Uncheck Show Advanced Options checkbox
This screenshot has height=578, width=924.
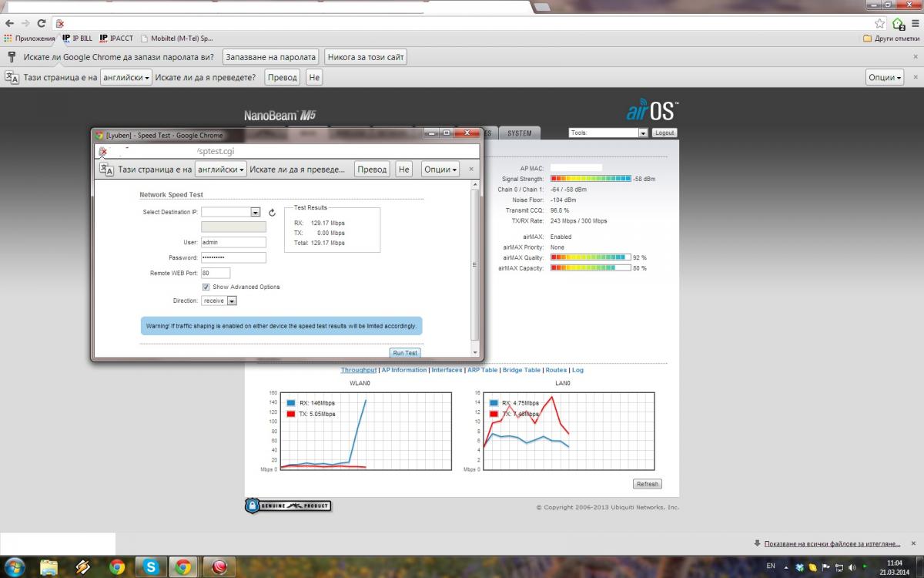click(206, 287)
